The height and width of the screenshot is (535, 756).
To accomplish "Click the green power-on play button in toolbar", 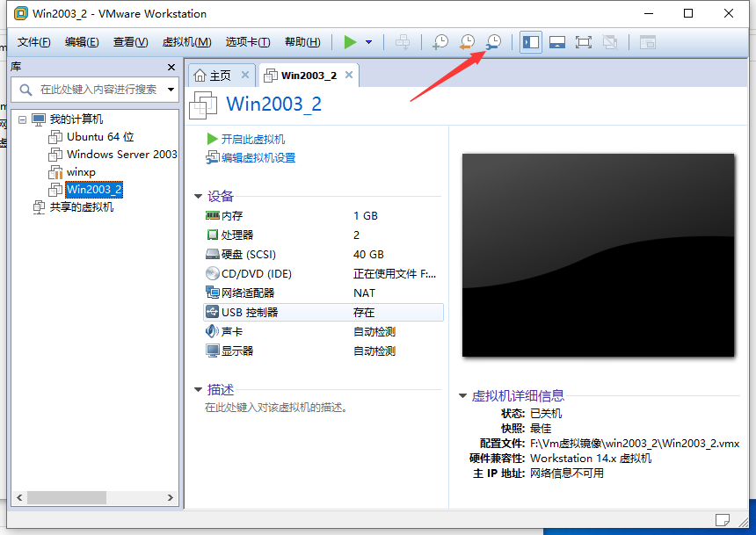I will coord(350,42).
